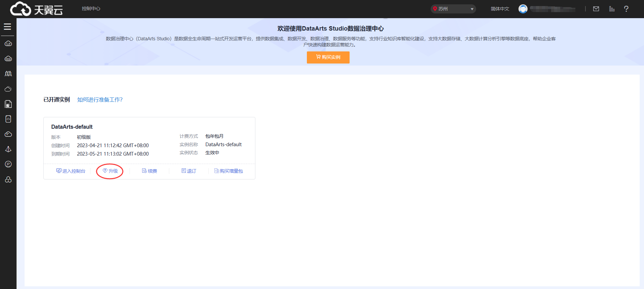Viewport: 644px width, 289px height.
Task: Switch language via 简体中文
Action: click(500, 9)
